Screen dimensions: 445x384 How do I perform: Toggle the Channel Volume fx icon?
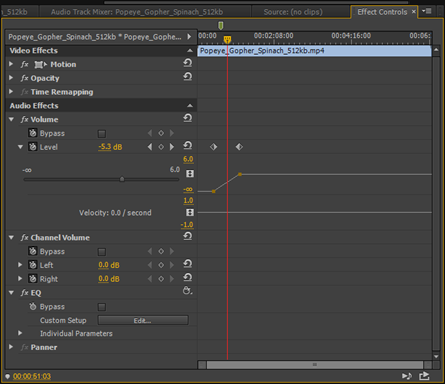pos(24,237)
